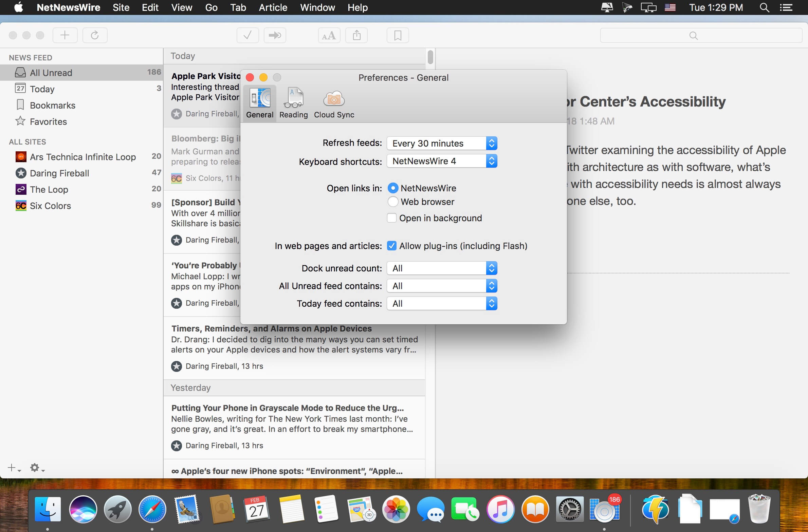
Task: Open the General preferences pane icon
Action: click(260, 103)
